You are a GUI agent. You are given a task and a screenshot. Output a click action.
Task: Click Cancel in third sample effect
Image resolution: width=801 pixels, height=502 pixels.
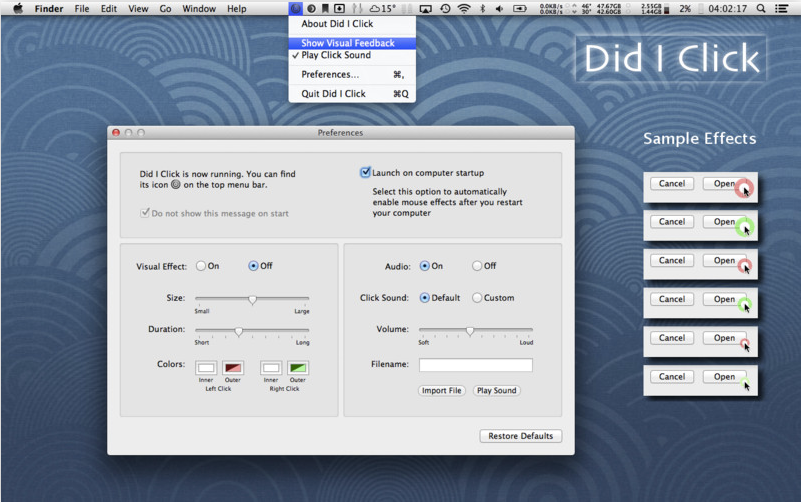tap(672, 260)
